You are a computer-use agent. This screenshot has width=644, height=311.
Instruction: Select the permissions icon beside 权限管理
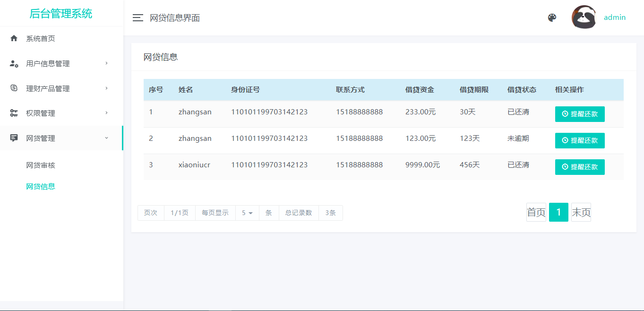[14, 113]
